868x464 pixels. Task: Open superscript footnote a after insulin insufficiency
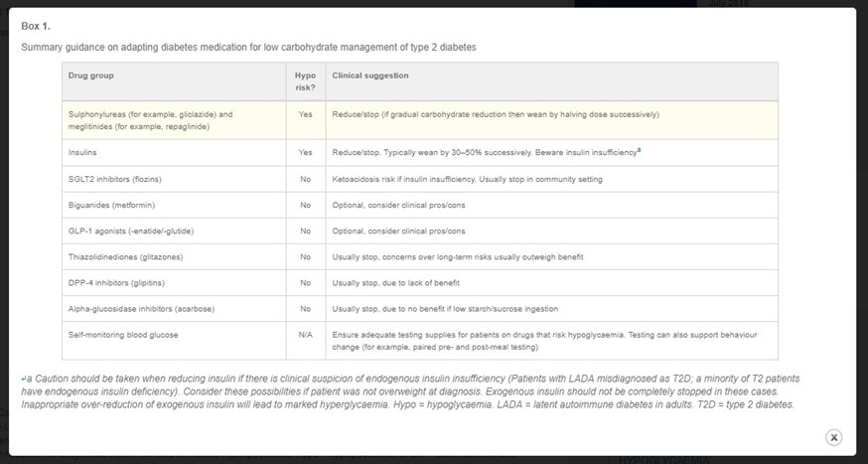tap(639, 150)
